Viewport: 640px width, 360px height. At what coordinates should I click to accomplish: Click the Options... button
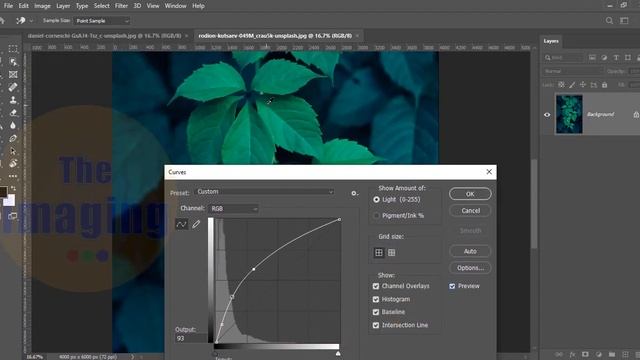[470, 268]
